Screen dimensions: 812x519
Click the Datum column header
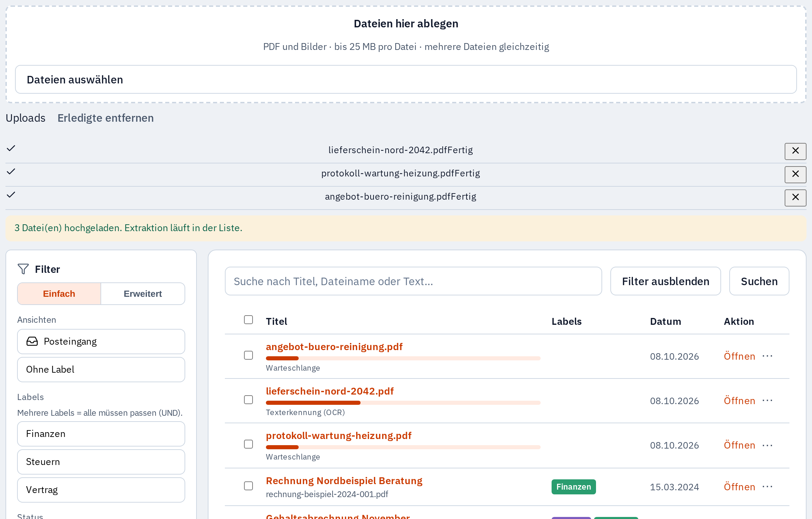pos(665,321)
